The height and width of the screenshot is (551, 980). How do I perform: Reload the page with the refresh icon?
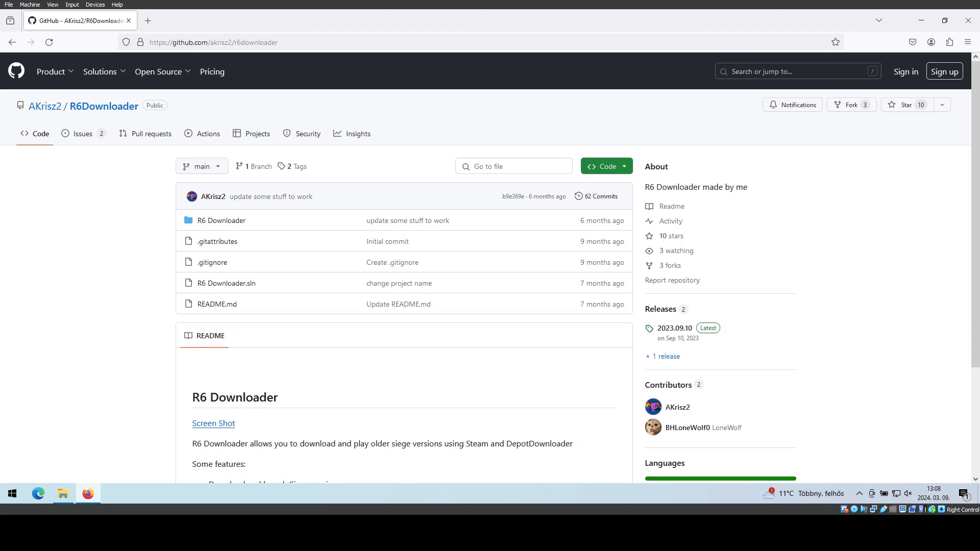coord(49,42)
